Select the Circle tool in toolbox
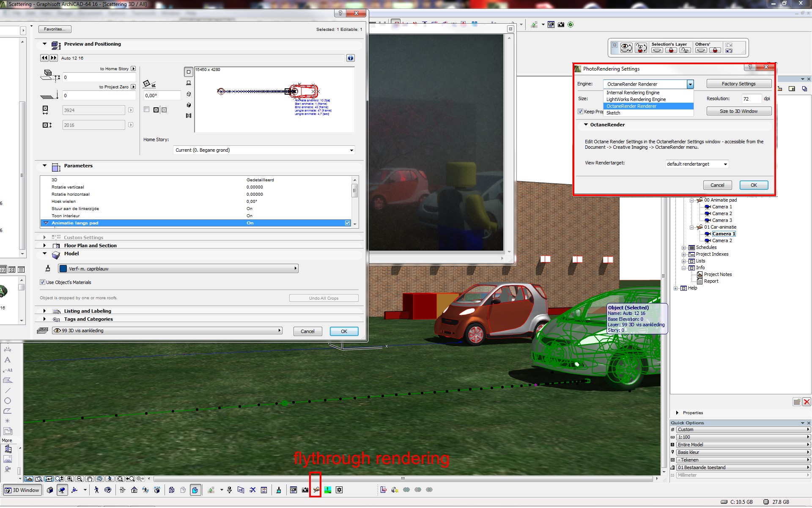 click(x=7, y=401)
